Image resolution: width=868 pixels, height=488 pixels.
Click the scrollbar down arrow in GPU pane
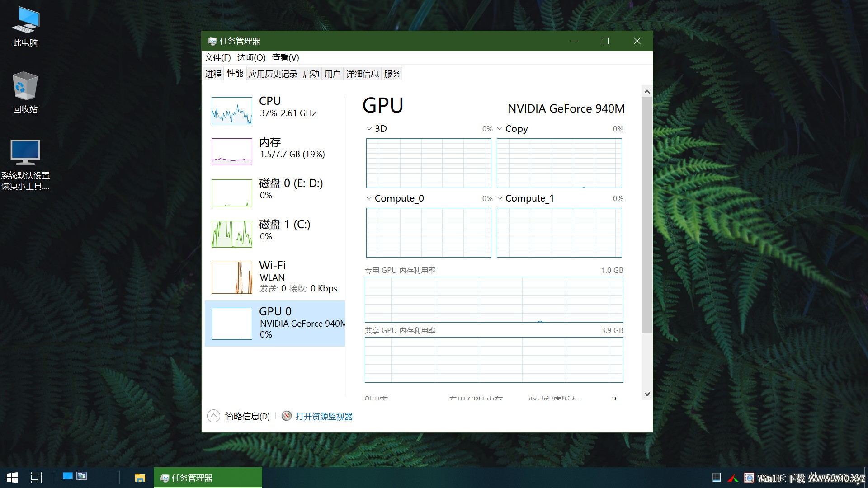pos(647,394)
